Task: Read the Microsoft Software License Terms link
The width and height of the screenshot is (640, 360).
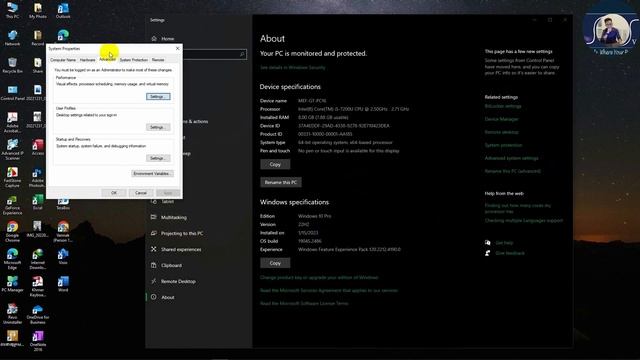Action: 304,304
